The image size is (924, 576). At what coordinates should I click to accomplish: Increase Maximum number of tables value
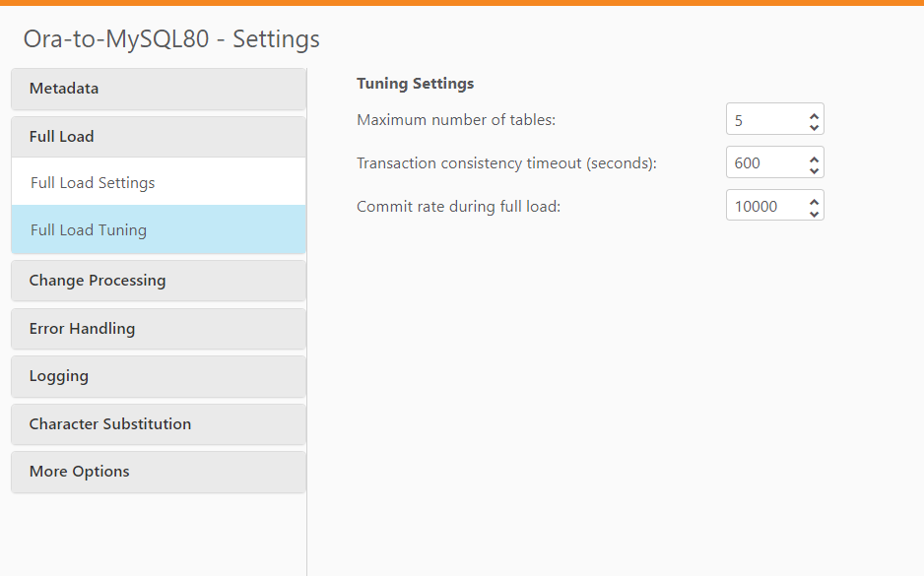pyautogui.click(x=814, y=114)
